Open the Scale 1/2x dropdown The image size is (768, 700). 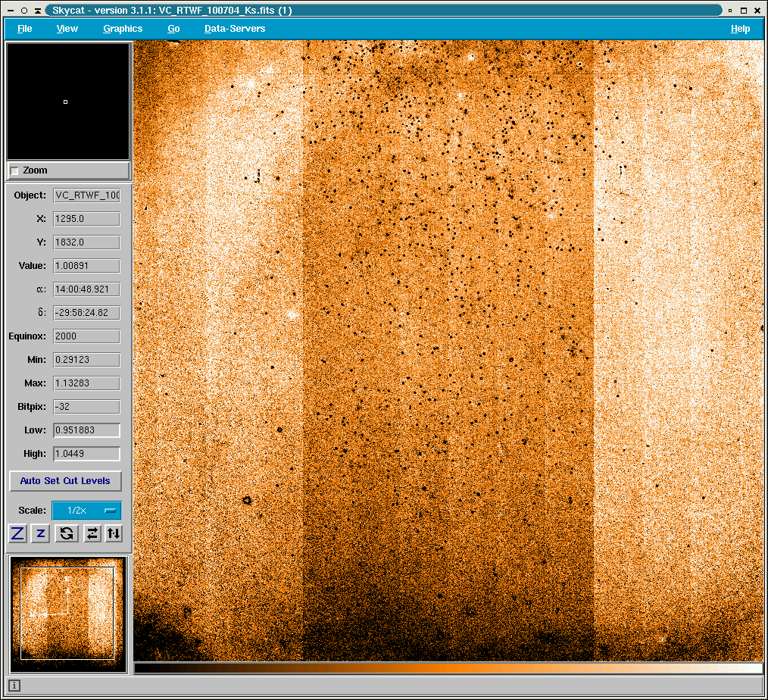pos(86,511)
